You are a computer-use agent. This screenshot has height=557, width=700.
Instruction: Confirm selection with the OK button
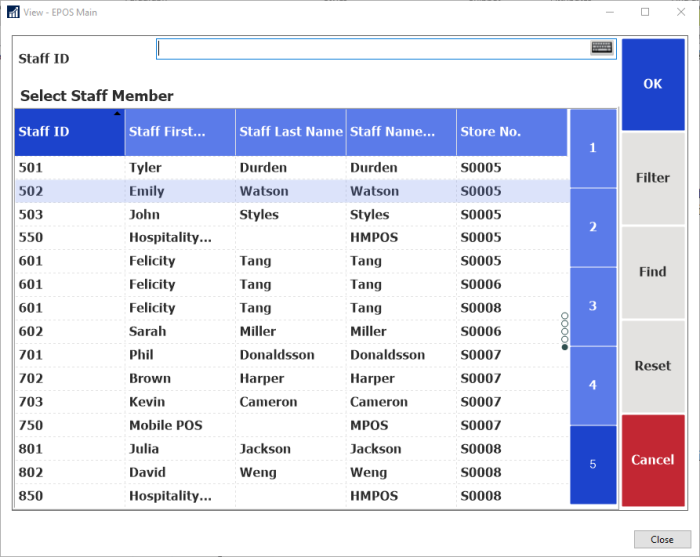pos(653,84)
